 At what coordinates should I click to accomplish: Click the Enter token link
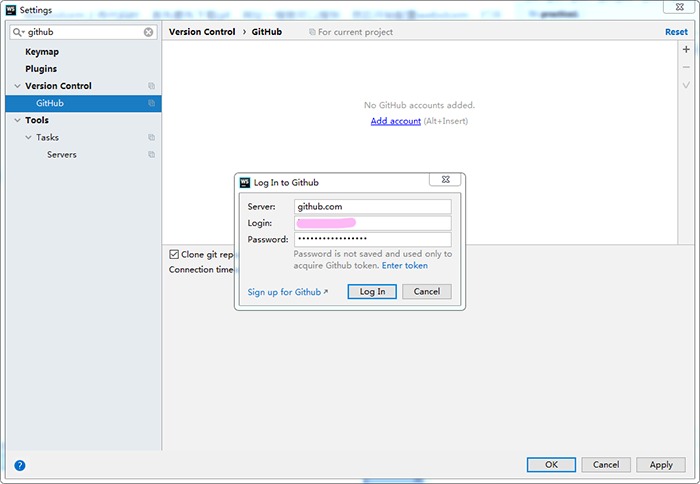coord(404,266)
